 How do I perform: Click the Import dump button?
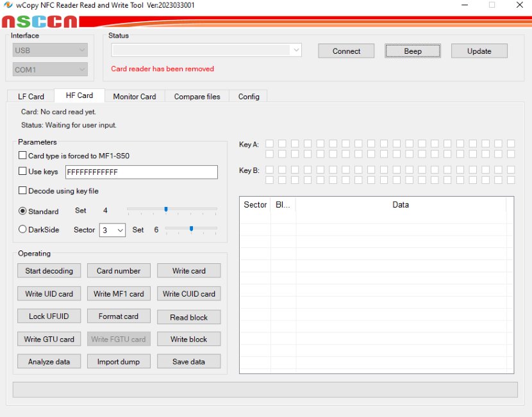click(119, 362)
